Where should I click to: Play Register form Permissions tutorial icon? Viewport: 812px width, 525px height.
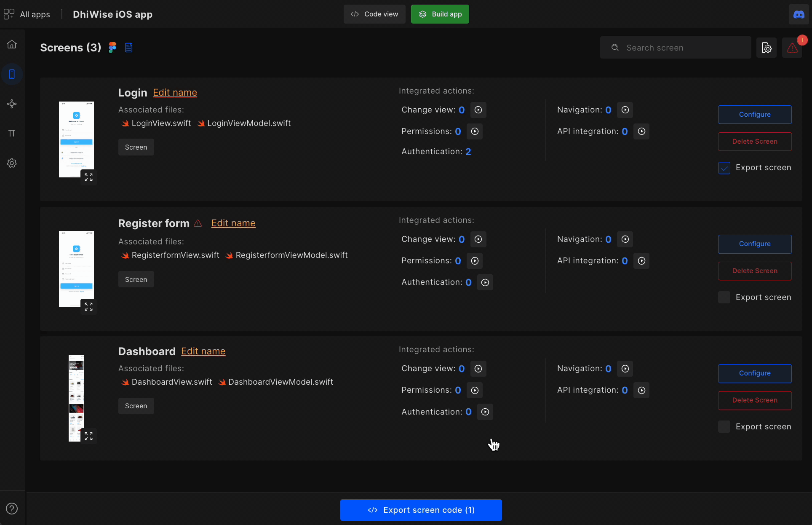pyautogui.click(x=475, y=261)
